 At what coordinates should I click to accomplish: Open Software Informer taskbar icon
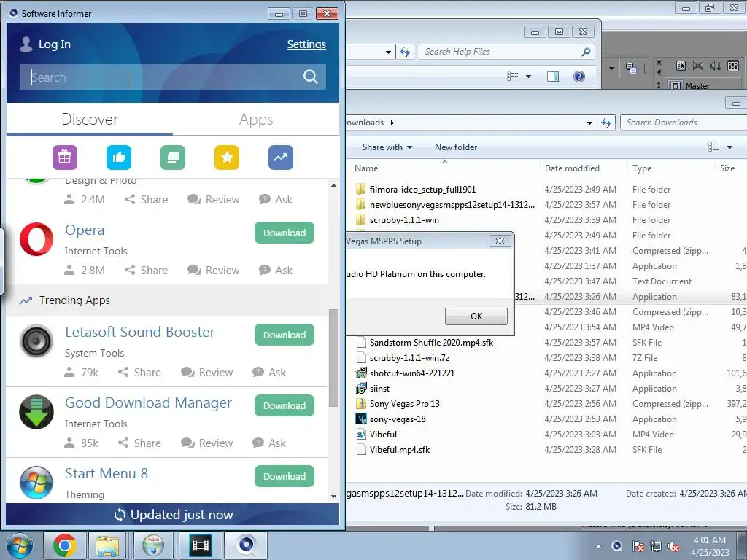tap(246, 545)
